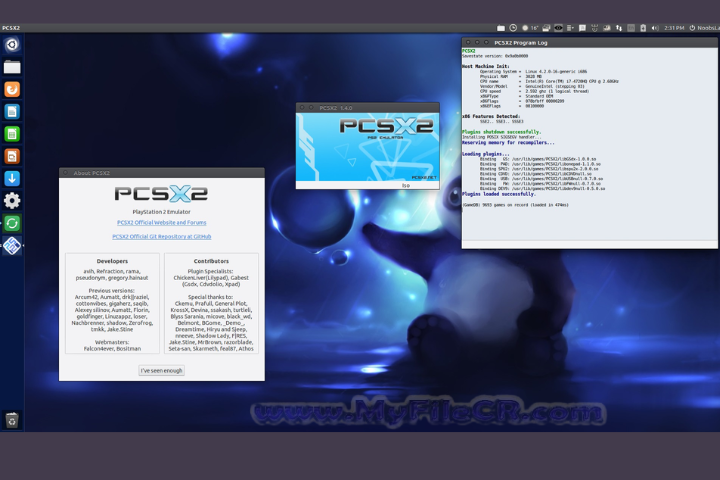720x480 pixels.
Task: Open the keyboard layout indicator
Action: 631,28
